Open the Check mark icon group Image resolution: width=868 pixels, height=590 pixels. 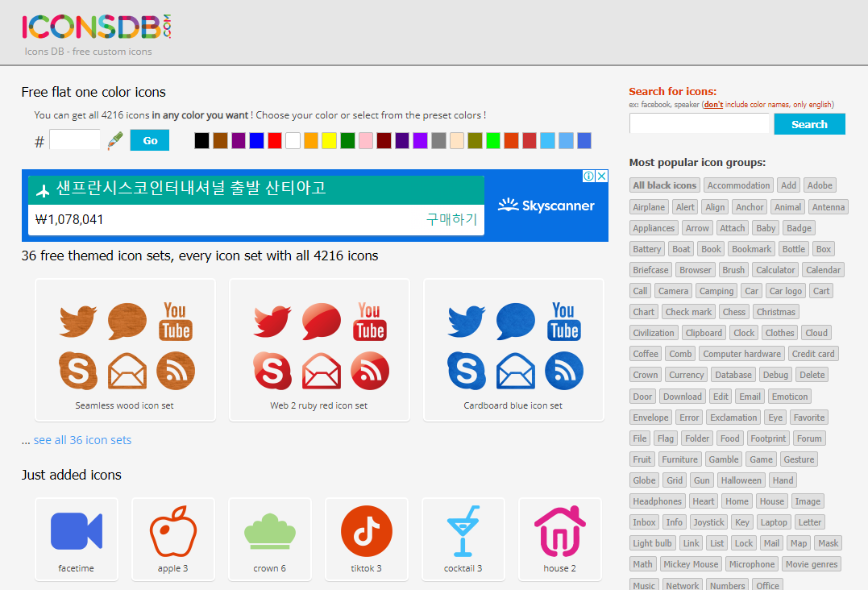688,312
